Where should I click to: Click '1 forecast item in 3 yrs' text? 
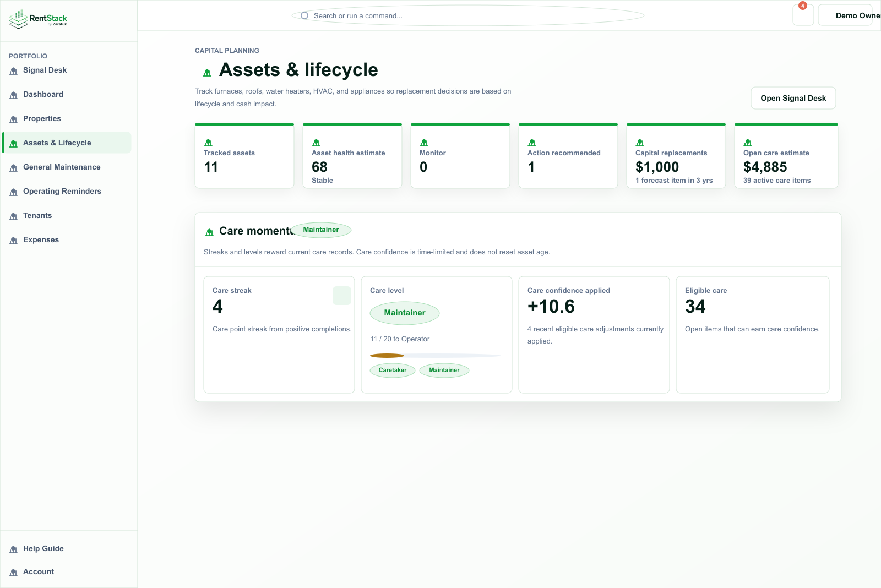(x=674, y=180)
